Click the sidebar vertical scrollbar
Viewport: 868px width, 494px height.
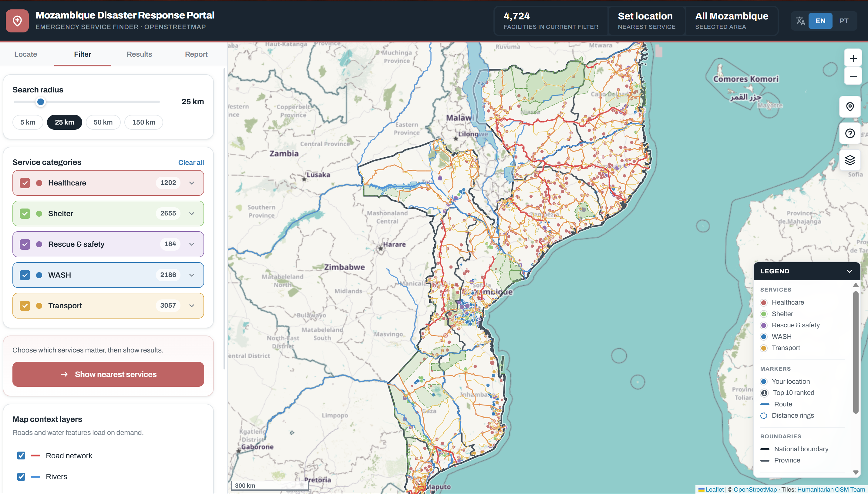pos(224,219)
